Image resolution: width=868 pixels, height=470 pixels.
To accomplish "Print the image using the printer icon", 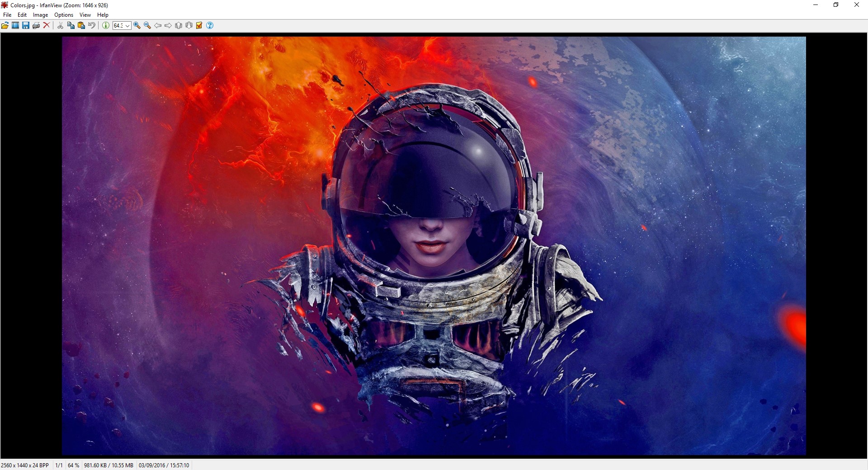I will point(36,26).
